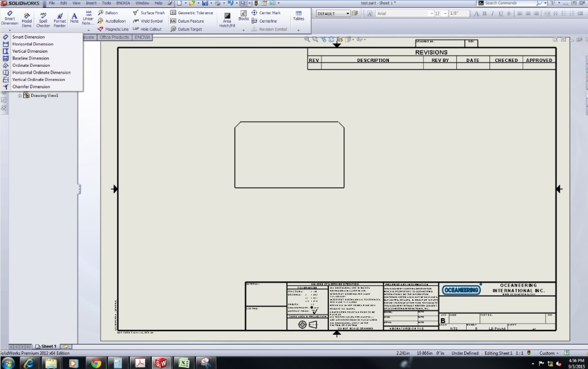This screenshot has height=369, width=588.
Task: Select the Linear Note Pattern tool
Action: click(x=88, y=17)
